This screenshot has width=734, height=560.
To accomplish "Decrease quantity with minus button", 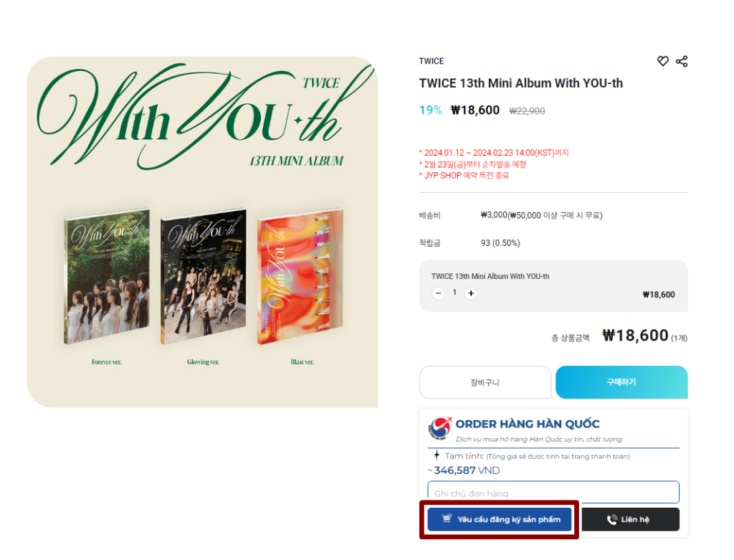I will [438, 293].
